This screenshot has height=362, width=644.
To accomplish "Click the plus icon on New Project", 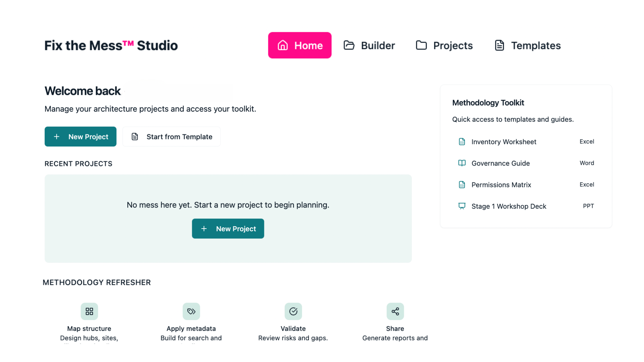I will [57, 136].
